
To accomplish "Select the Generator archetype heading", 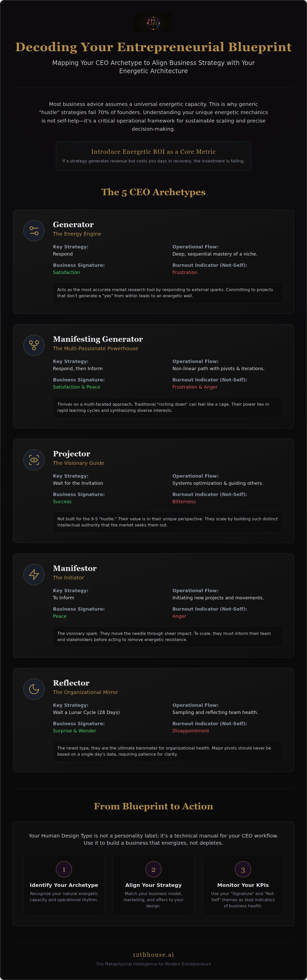I will 73,224.
